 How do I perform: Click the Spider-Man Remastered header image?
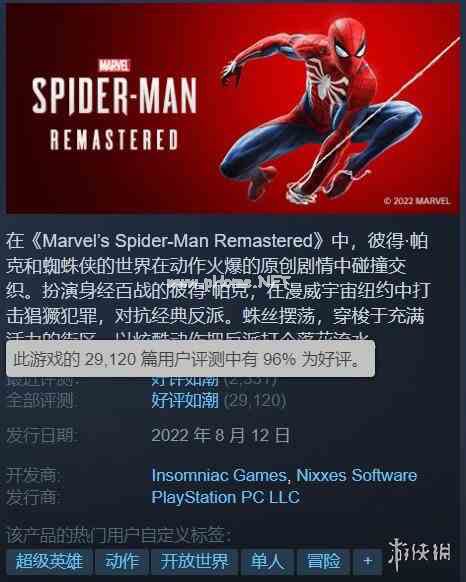233,108
